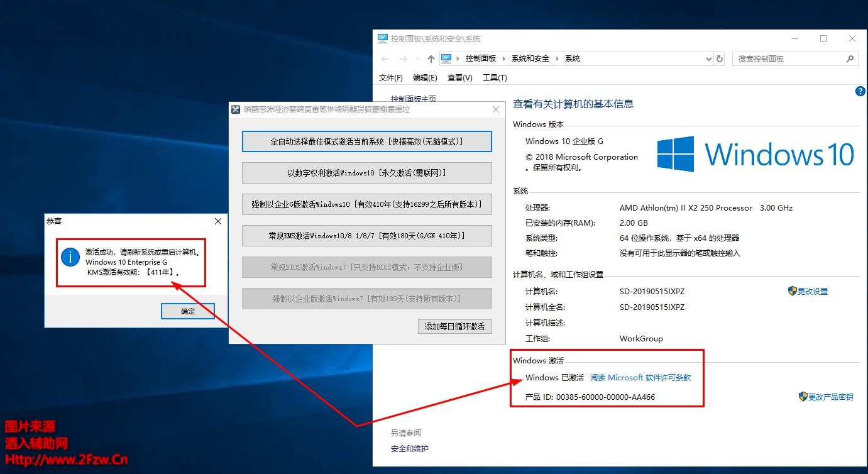This screenshot has height=474, width=868.
Task: Expand chevron after 系统和安全 breadcrumb
Action: 557,58
